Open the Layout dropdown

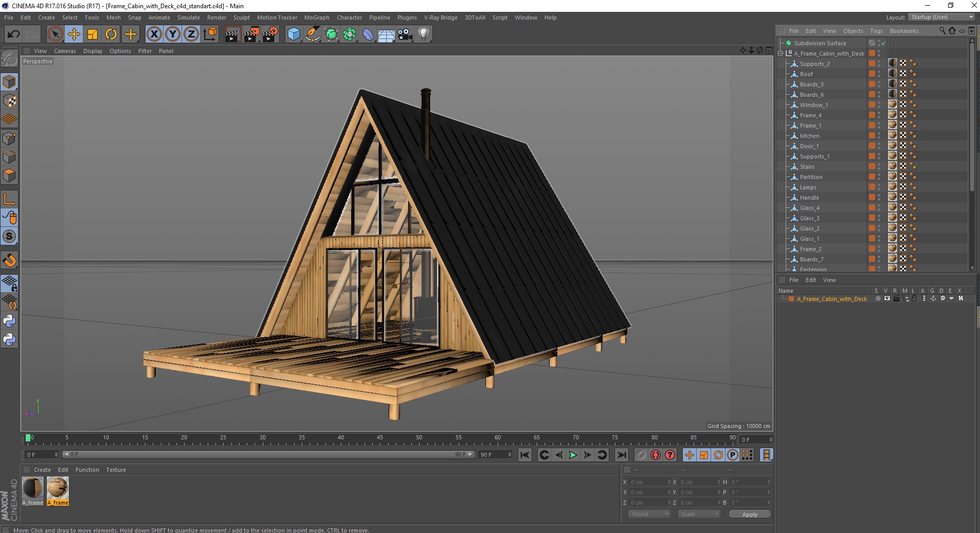(941, 17)
